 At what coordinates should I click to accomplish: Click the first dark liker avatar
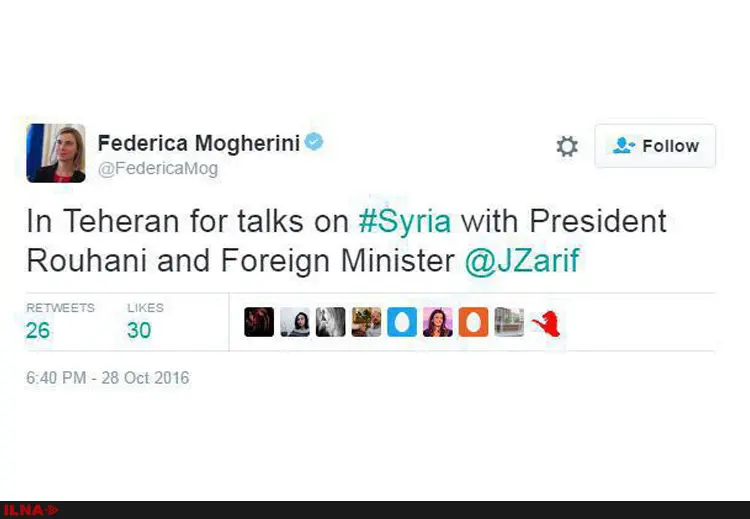(259, 322)
